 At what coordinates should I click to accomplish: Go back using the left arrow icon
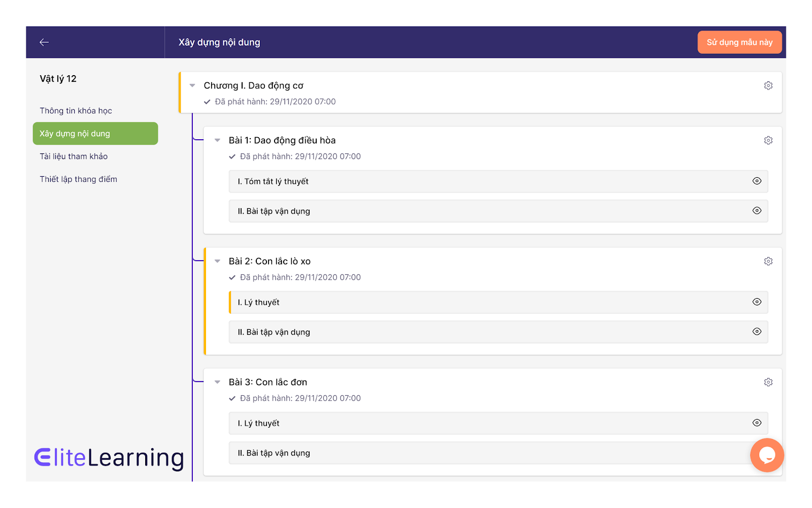[x=44, y=42]
